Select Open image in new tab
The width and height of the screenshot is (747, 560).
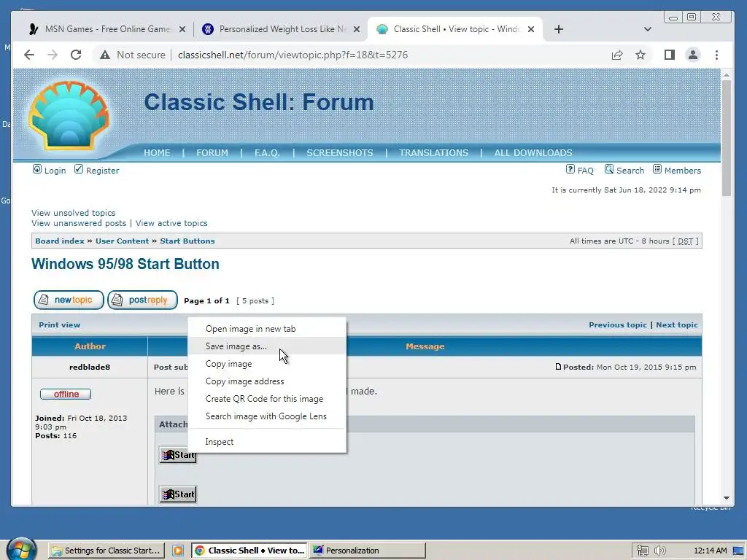[267, 329]
